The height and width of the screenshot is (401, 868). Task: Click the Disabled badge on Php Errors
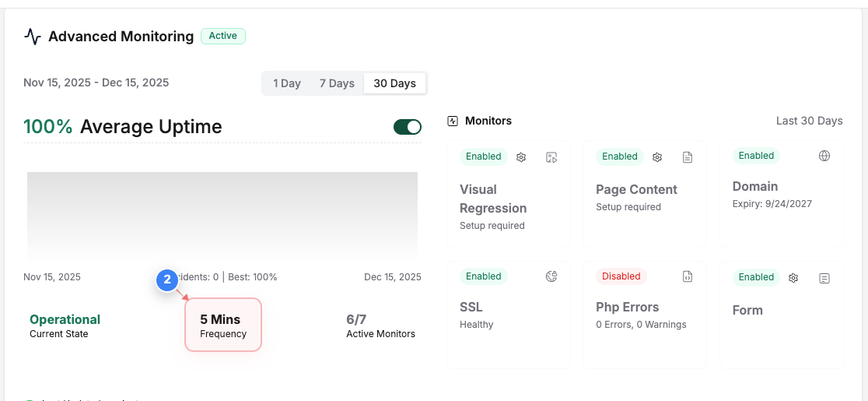point(621,276)
